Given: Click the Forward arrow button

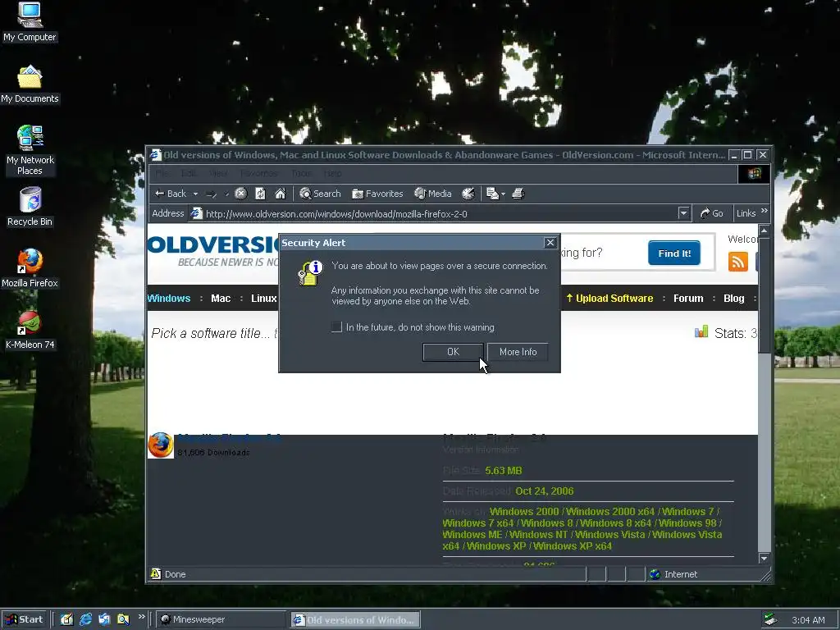Looking at the screenshot, I should (x=211, y=194).
